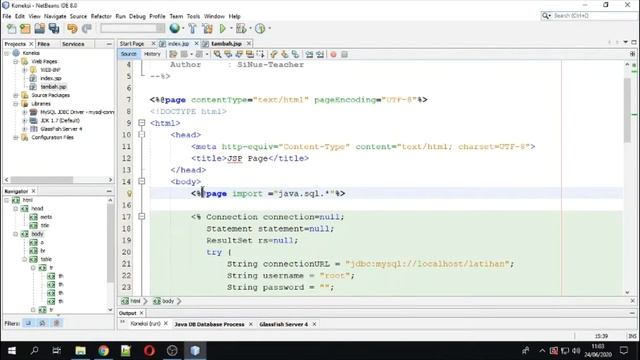Screen dimensions: 640x360
Task: Click the browser globe icon in toolbar
Action: point(175,28)
